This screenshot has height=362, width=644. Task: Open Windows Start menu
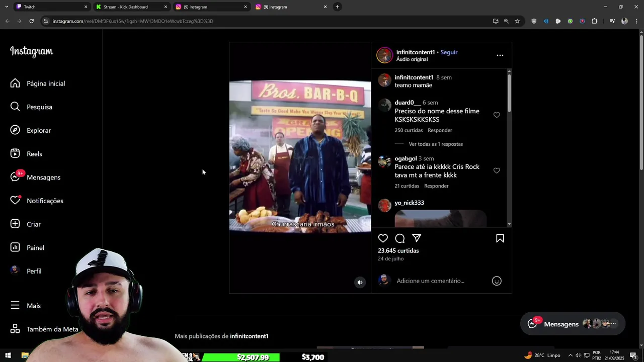click(8, 355)
